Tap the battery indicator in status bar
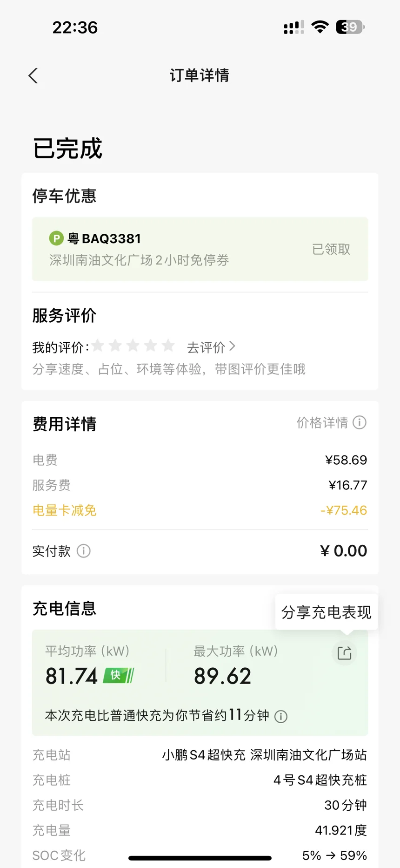Image resolution: width=400 pixels, height=868 pixels. tap(350, 27)
